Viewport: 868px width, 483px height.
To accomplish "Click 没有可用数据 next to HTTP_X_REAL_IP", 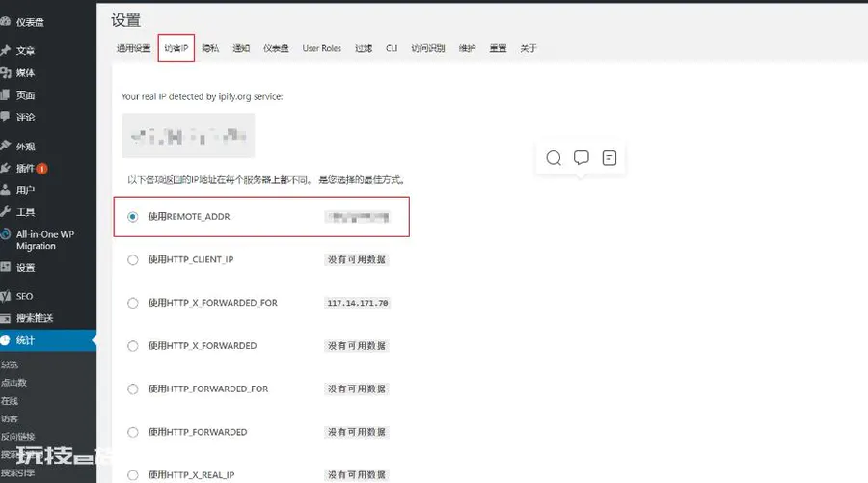I will click(x=357, y=474).
